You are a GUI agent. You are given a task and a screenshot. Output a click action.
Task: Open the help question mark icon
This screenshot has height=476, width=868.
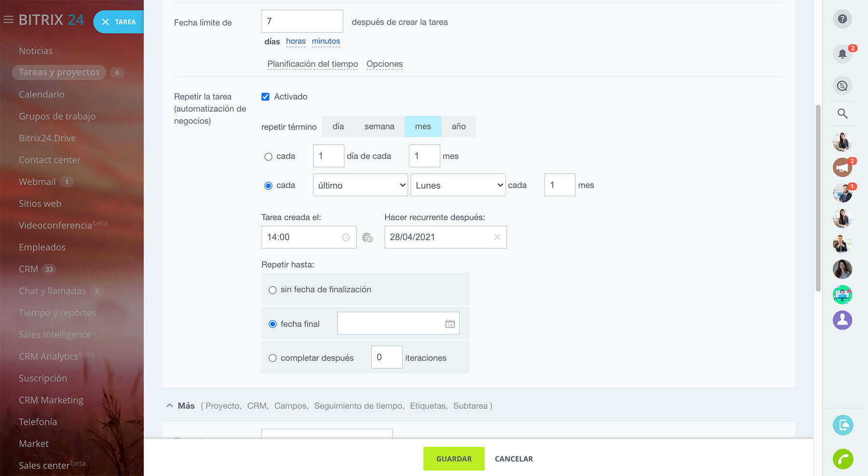click(x=842, y=19)
